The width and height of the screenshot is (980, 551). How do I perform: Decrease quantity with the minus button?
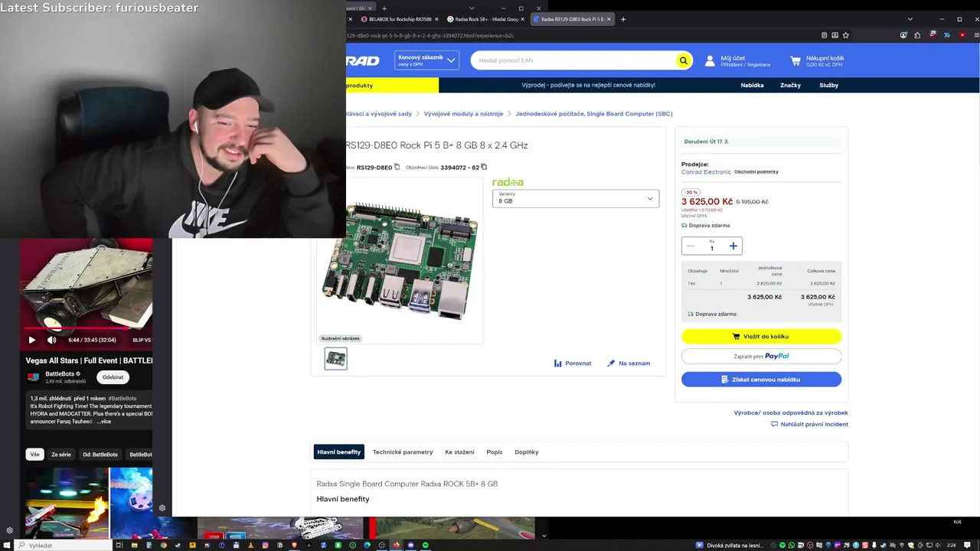[691, 246]
